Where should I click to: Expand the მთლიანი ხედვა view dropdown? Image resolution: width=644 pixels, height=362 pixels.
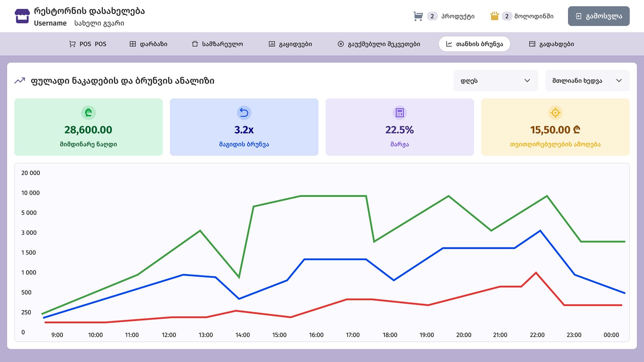point(587,81)
